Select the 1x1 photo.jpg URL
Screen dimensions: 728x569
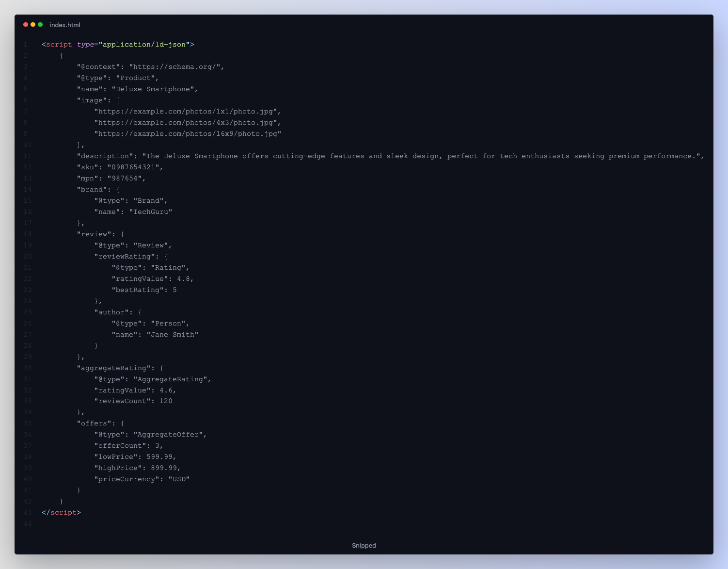click(x=186, y=111)
